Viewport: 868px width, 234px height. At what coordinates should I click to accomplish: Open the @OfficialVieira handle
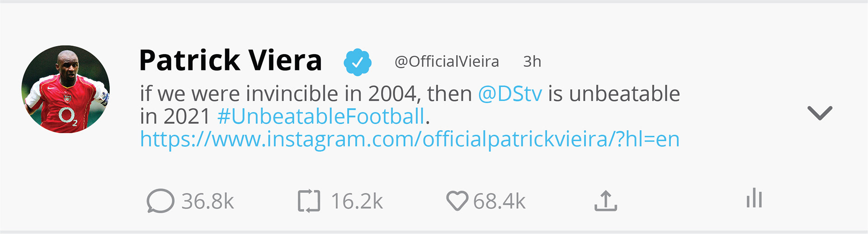pyautogui.click(x=447, y=61)
